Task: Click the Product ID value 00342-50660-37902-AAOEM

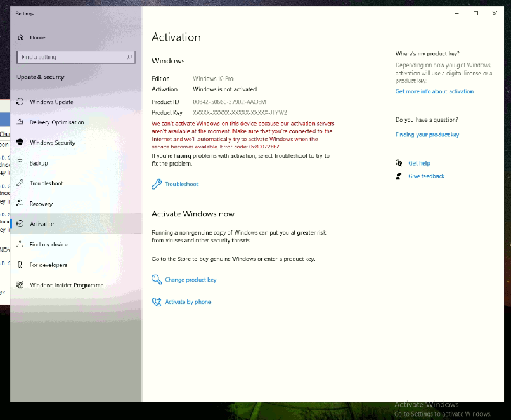Action: tap(230, 102)
